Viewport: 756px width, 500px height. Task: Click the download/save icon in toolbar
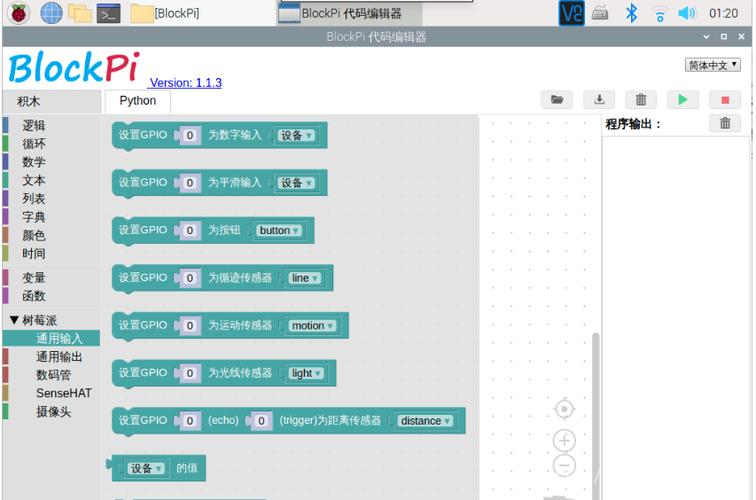[599, 100]
